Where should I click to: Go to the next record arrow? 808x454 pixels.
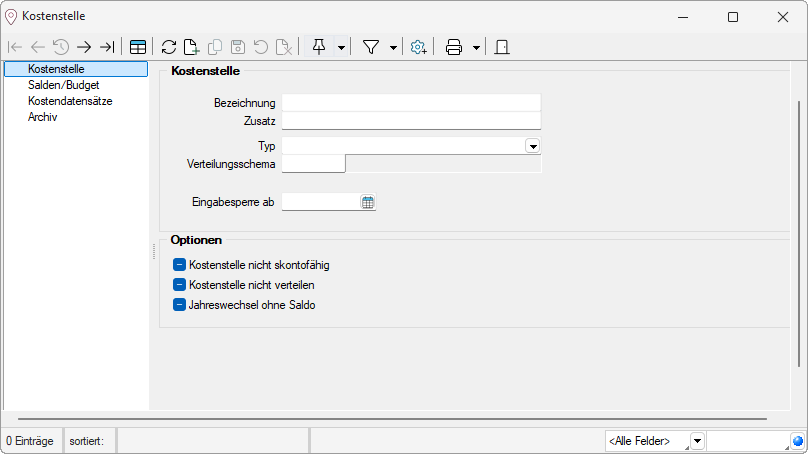(84, 47)
